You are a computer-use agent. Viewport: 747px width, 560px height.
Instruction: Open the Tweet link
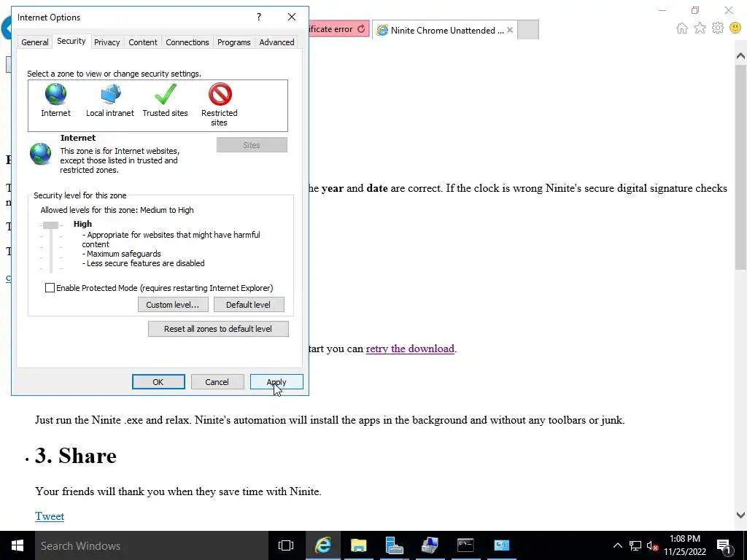click(50, 516)
